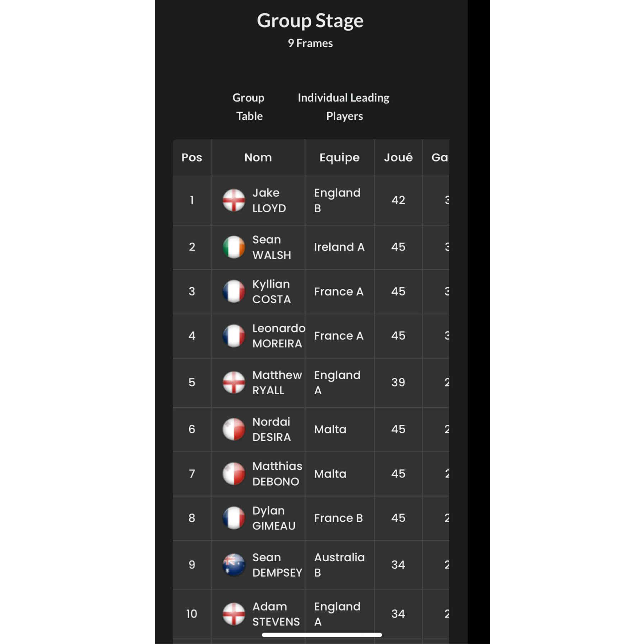Screen dimensions: 644x644
Task: Sort by the Pos column header
Action: pyautogui.click(x=192, y=157)
